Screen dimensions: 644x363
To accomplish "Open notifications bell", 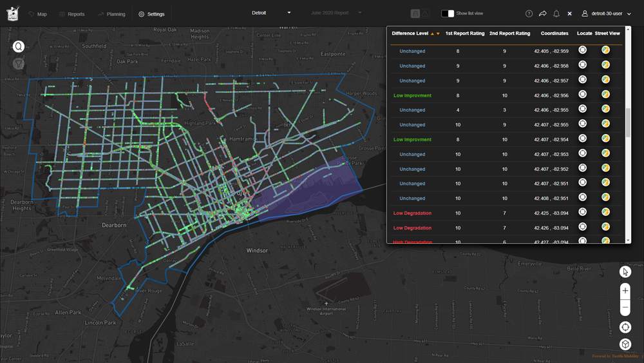I will click(556, 14).
